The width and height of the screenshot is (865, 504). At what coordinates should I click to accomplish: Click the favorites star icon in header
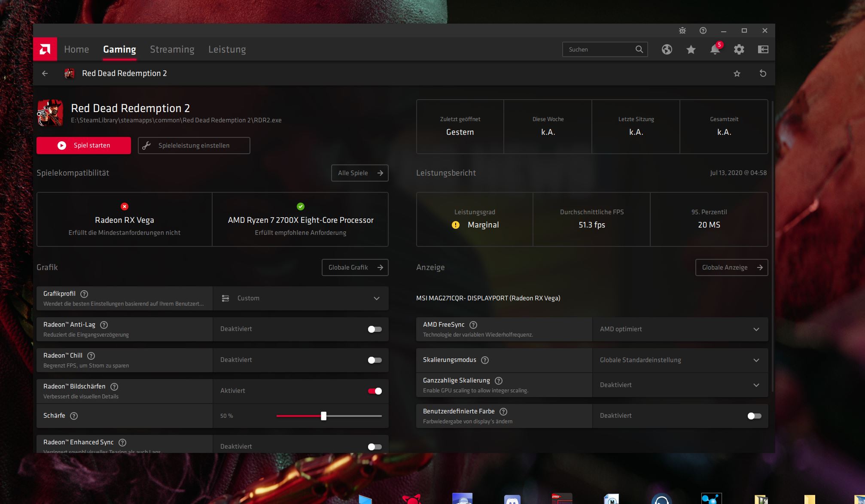[691, 49]
